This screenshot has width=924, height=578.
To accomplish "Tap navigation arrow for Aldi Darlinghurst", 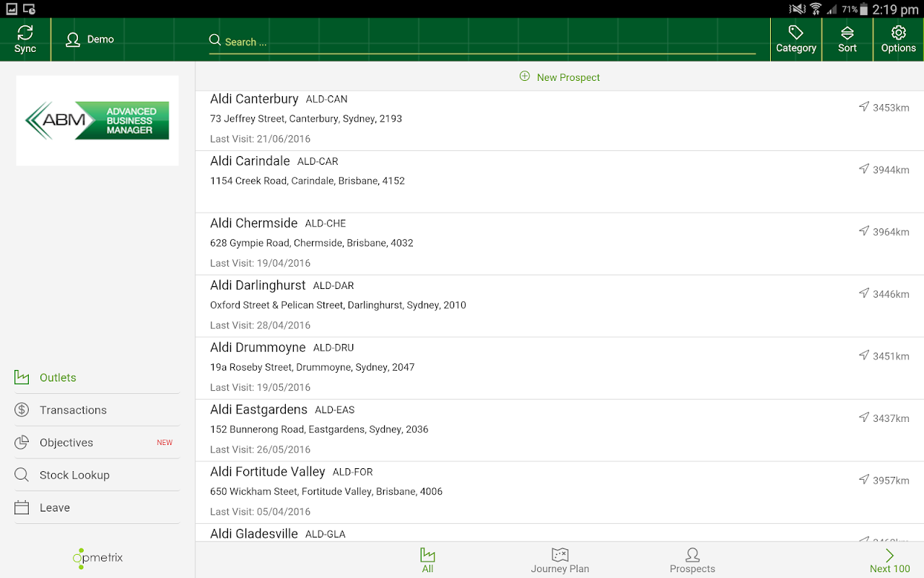I will tap(863, 293).
